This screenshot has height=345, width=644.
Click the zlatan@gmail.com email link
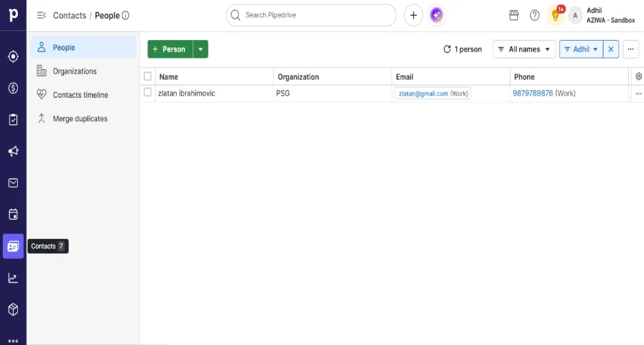[x=423, y=94]
